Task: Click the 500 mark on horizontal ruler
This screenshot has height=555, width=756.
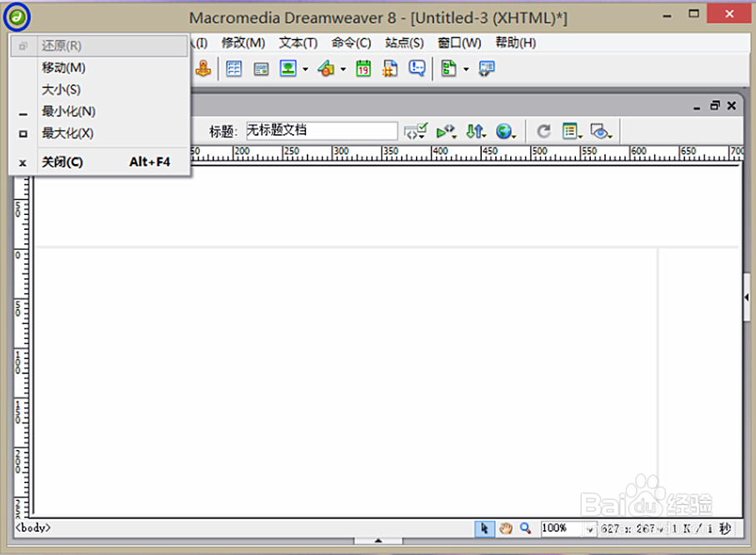Action: pyautogui.click(x=539, y=151)
